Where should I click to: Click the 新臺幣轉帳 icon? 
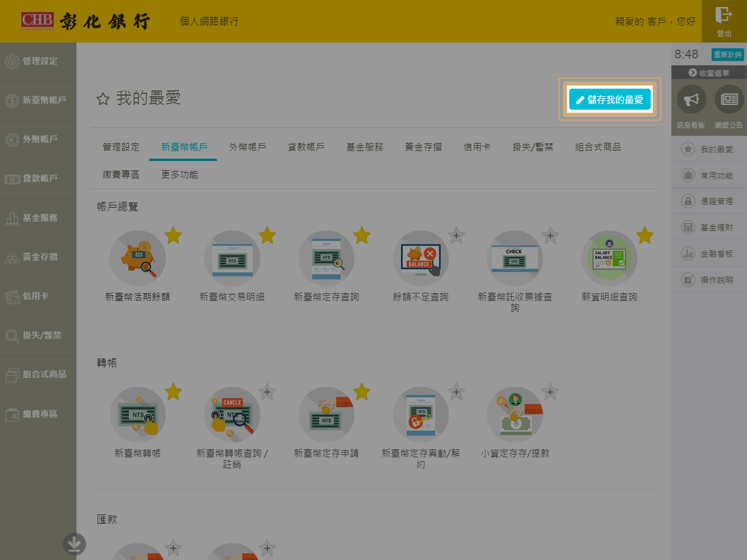[138, 415]
